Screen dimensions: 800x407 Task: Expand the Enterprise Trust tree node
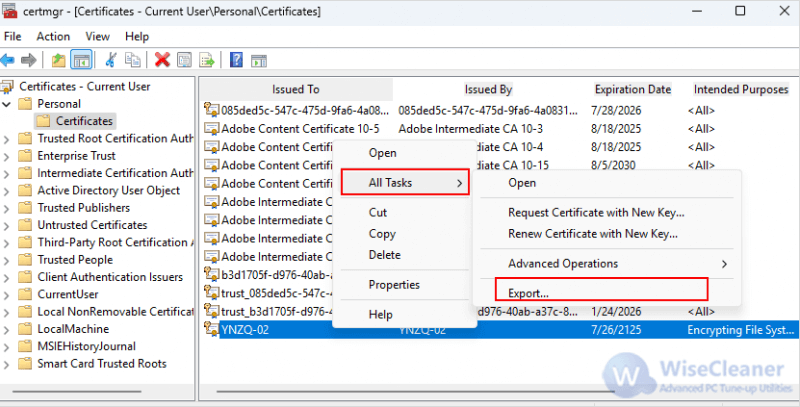click(8, 156)
